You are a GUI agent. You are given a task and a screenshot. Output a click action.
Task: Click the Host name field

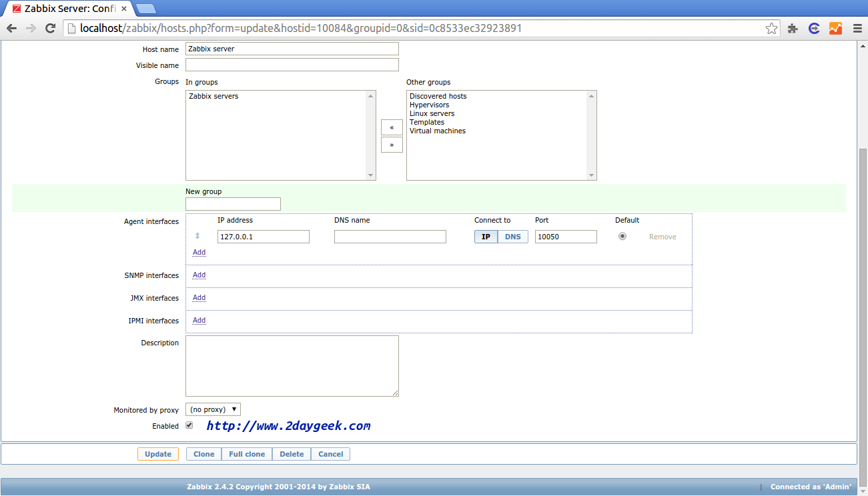pyautogui.click(x=292, y=49)
